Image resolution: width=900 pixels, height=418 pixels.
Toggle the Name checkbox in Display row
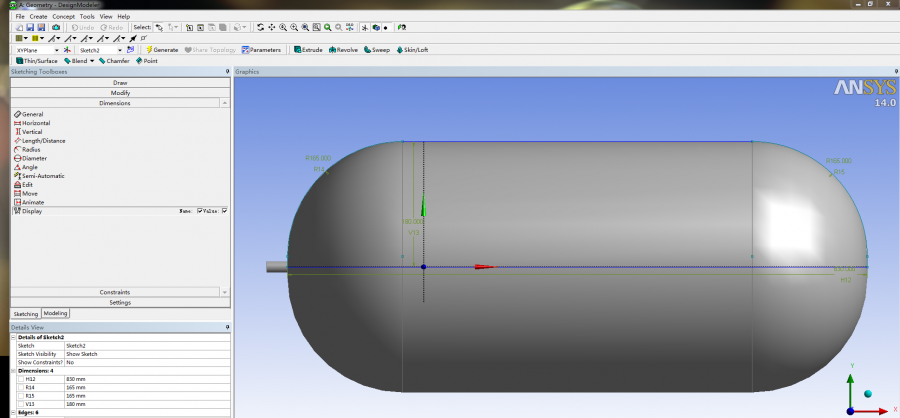click(x=200, y=211)
